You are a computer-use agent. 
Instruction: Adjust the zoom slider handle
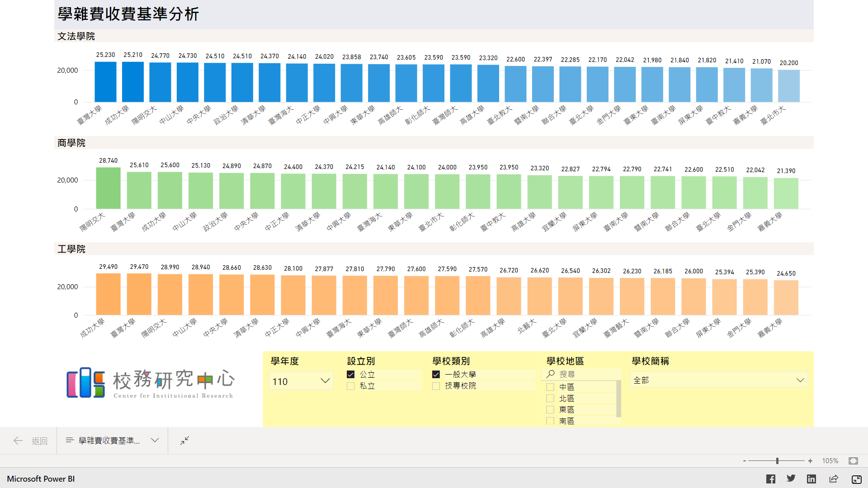pos(777,461)
